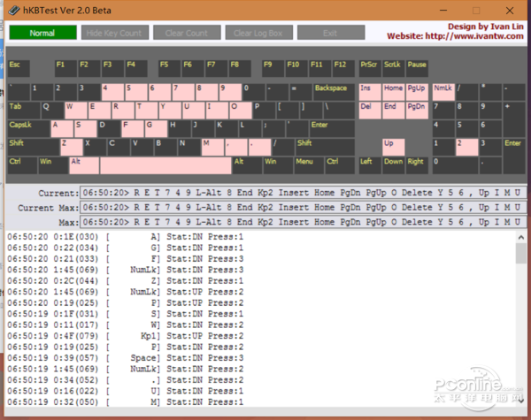Click the highlighted End key tile

[x=394, y=111]
